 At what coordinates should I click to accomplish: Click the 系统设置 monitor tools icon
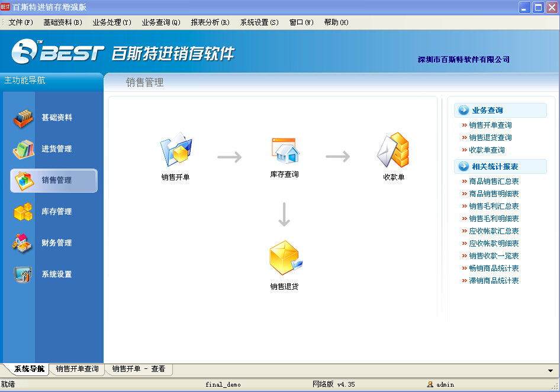23,274
